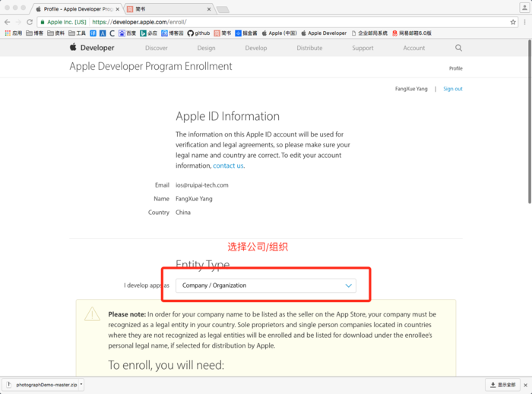532x394 pixels.
Task: Click the Apple Developer logo
Action: [x=92, y=47]
